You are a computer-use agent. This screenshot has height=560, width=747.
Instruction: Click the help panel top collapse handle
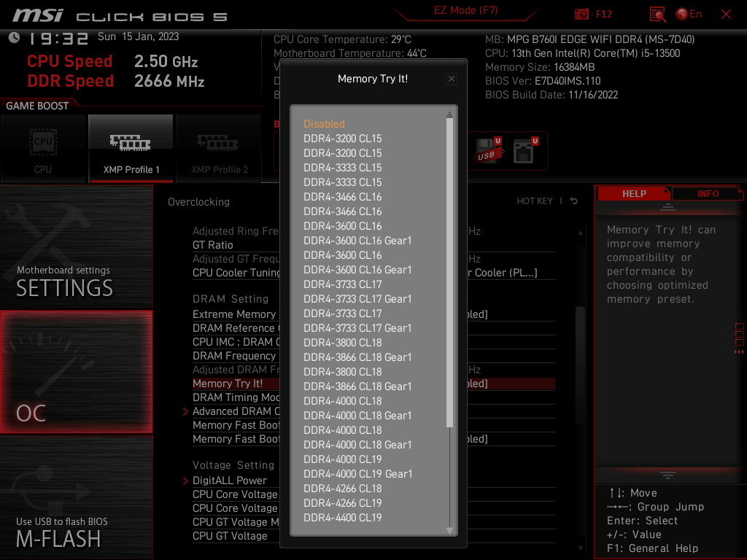[x=668, y=206]
